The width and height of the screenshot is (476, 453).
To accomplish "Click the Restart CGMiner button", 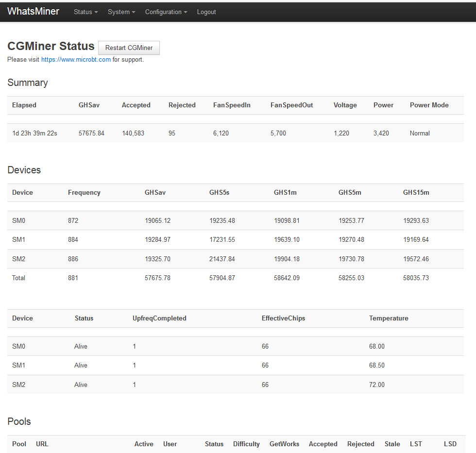I will pos(129,48).
